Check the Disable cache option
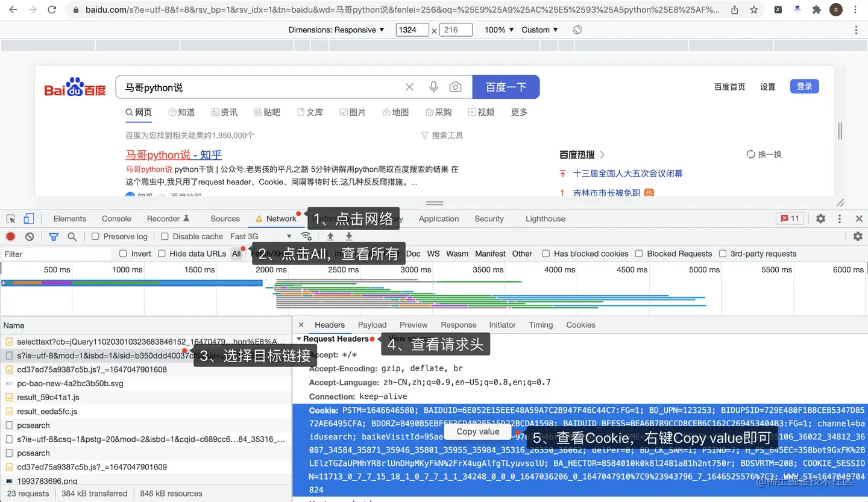868x502 pixels. [165, 236]
